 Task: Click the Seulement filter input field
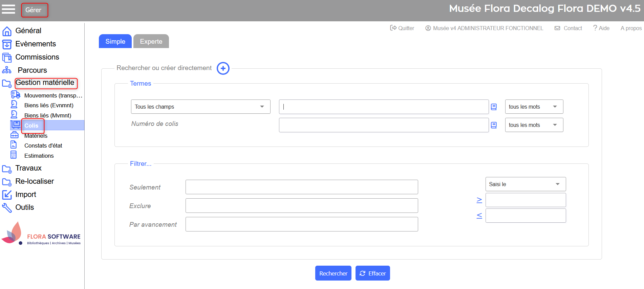tap(301, 187)
